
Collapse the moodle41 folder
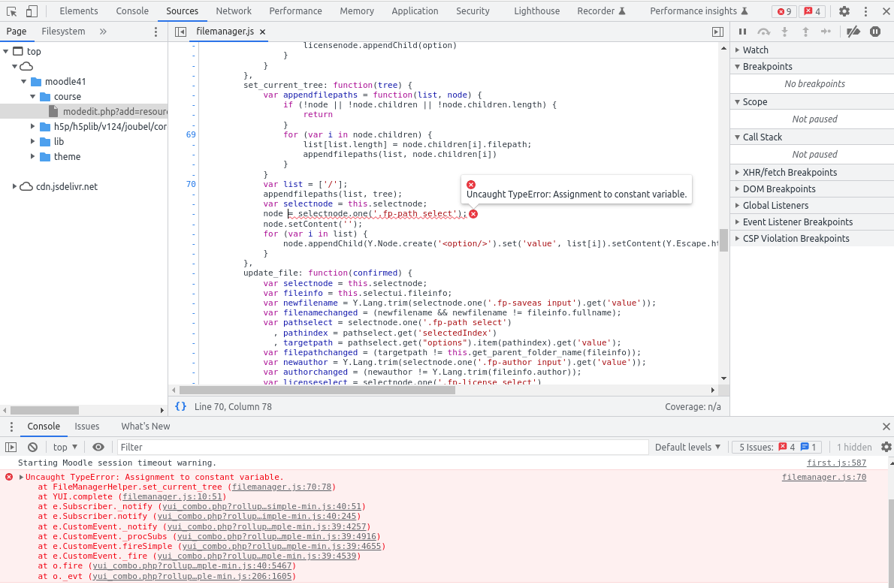24,81
